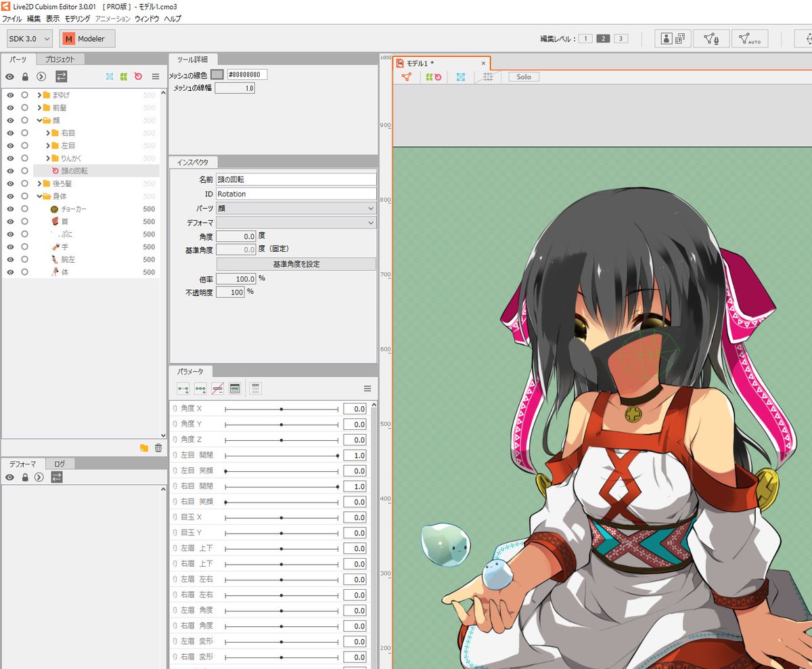Expand the 左目 folder
The image size is (812, 669).
pyautogui.click(x=48, y=146)
